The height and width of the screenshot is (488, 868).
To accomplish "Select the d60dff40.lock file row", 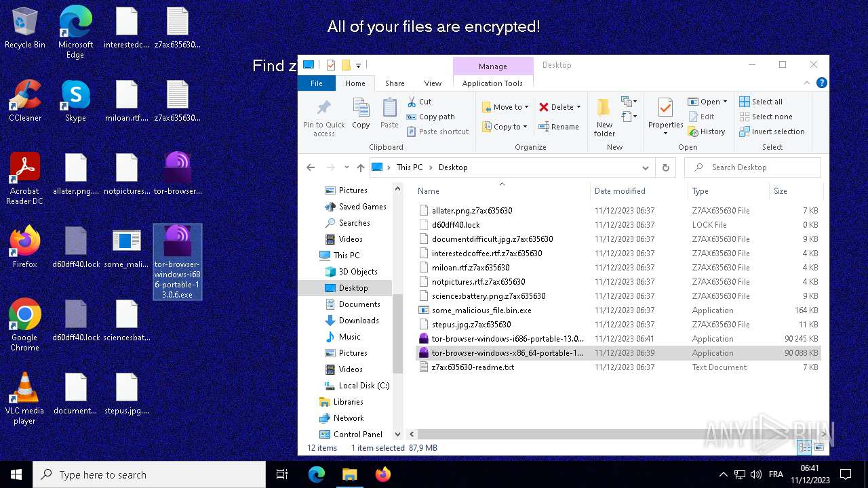I will [x=617, y=225].
